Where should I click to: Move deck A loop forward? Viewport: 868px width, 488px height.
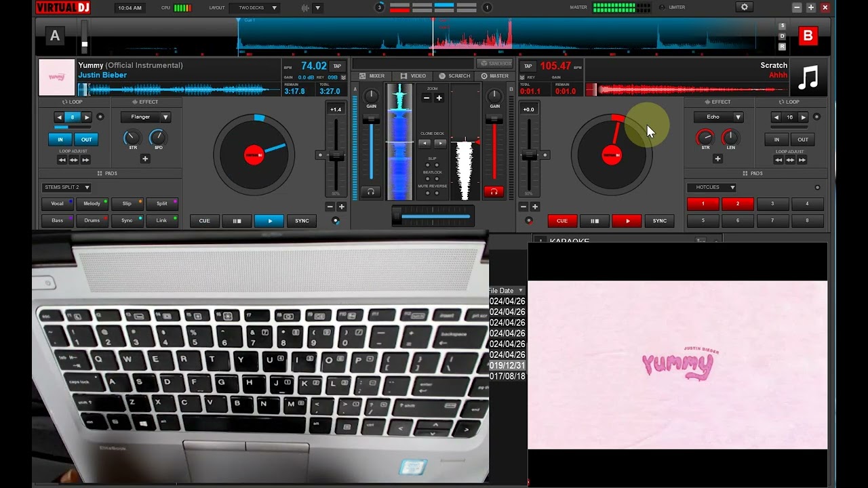click(x=85, y=160)
